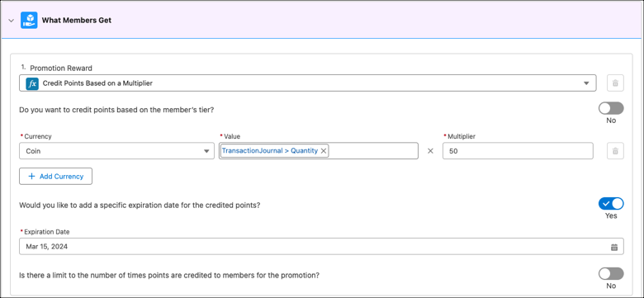
Task: Open the calendar date picker icon
Action: pyautogui.click(x=614, y=247)
